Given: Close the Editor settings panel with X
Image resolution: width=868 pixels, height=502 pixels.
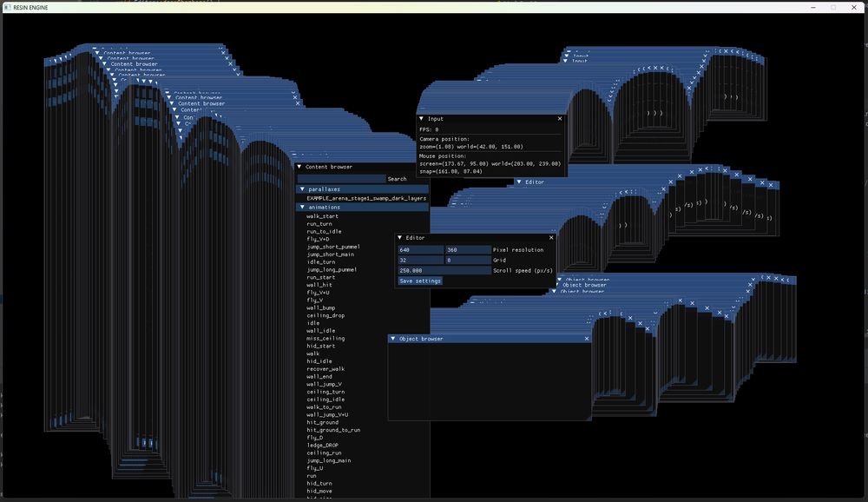Looking at the screenshot, I should coord(551,238).
